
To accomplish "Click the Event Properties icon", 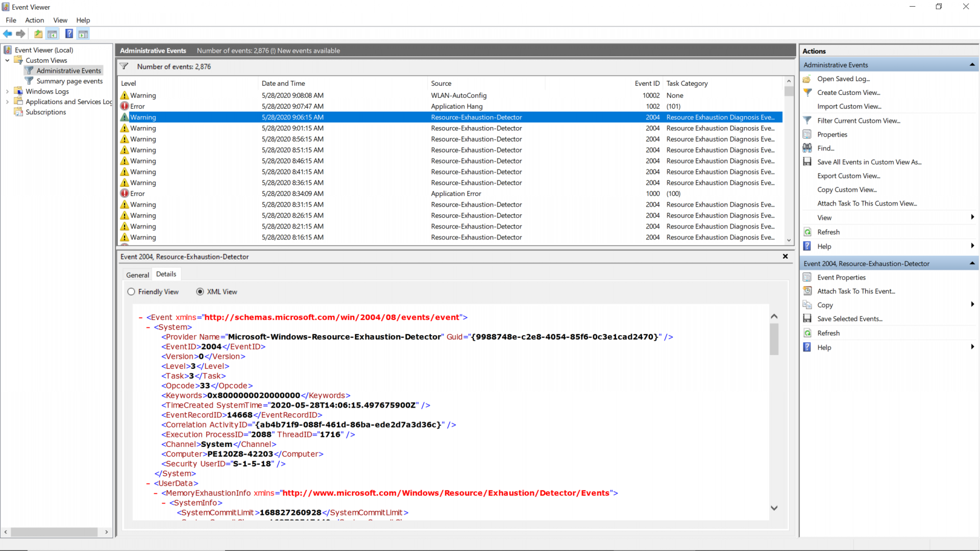I will pyautogui.click(x=807, y=277).
